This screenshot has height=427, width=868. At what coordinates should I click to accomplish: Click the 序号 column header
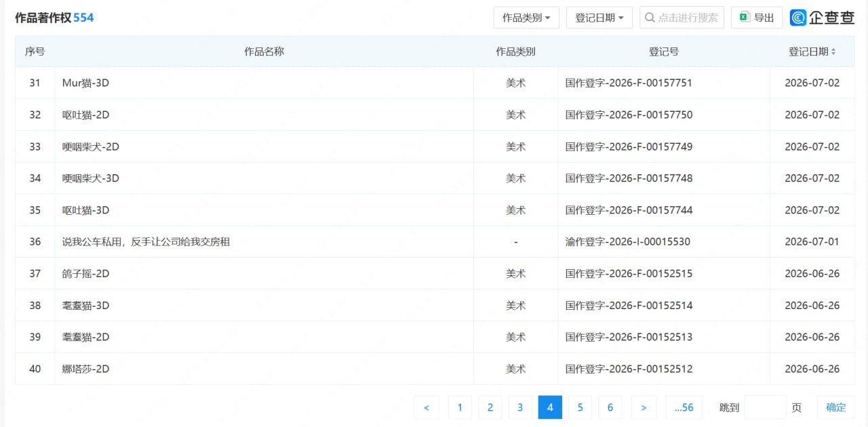[35, 52]
